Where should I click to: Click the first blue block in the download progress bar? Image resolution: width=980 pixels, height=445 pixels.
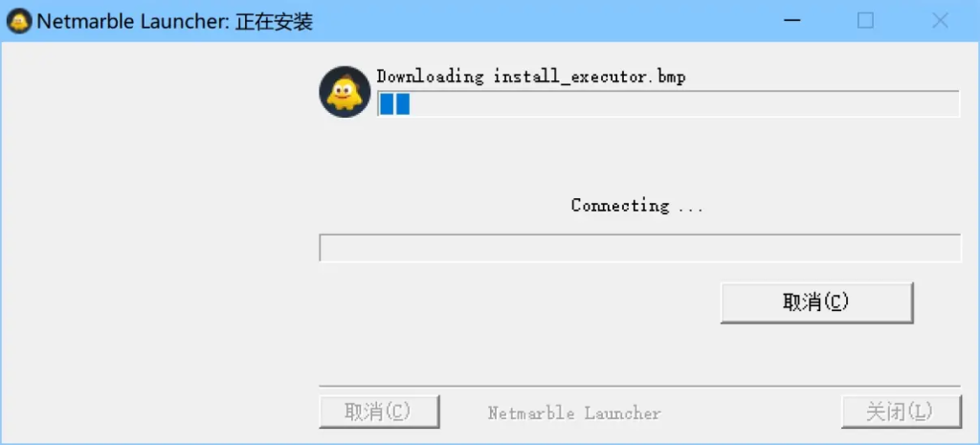(x=387, y=103)
